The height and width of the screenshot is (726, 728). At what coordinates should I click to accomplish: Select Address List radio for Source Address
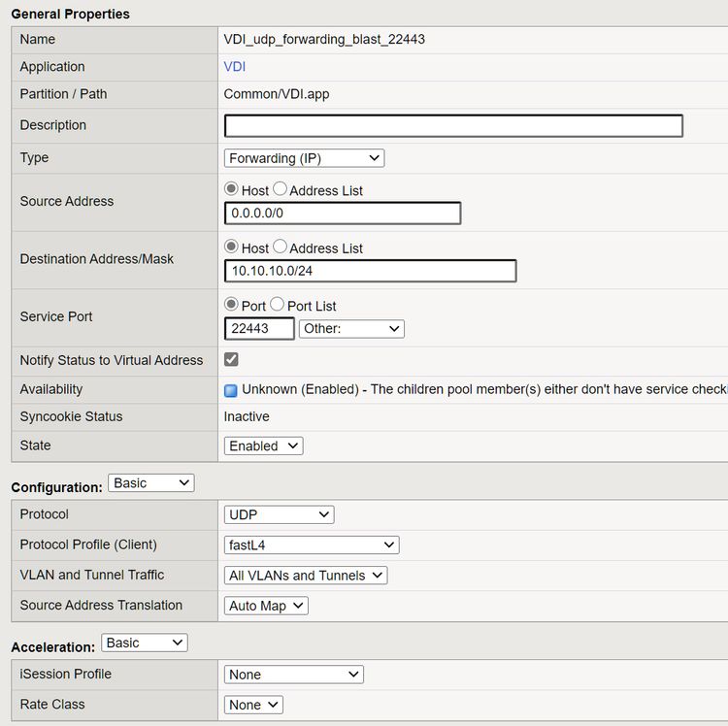[x=280, y=189]
